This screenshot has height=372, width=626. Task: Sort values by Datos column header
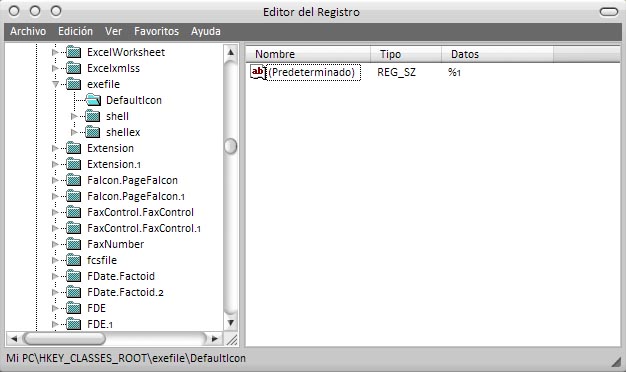click(497, 54)
